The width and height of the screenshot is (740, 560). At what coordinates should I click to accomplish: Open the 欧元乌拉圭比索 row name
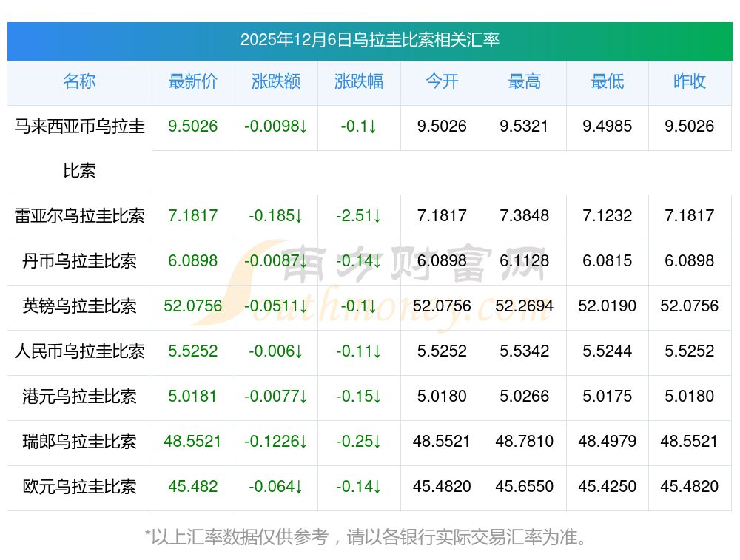(x=79, y=487)
